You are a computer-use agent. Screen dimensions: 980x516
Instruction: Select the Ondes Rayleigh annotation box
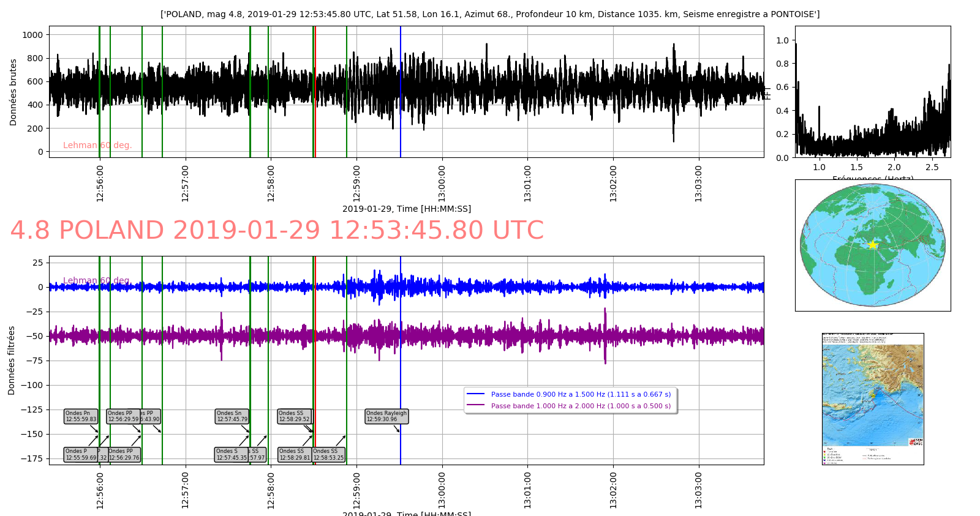coord(386,416)
